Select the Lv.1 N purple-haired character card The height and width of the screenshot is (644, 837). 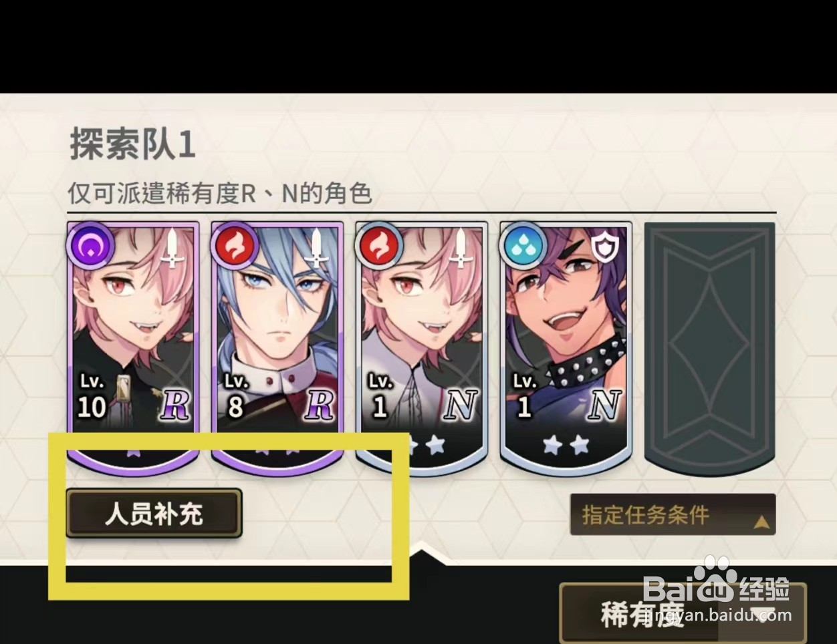[x=566, y=348]
